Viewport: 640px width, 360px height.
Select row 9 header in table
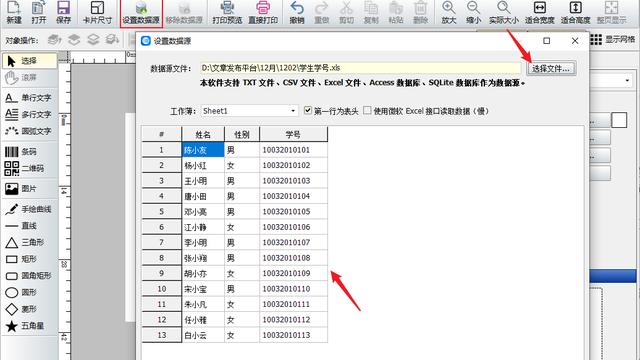tap(161, 273)
